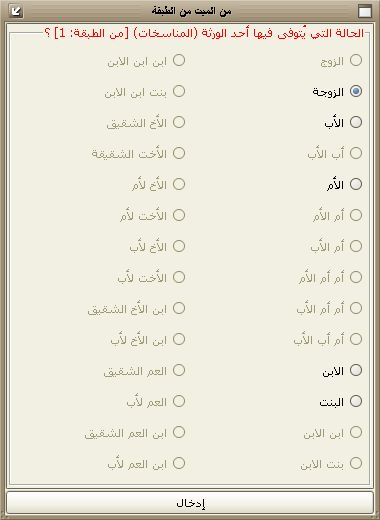Select the الأب radio option
The image size is (380, 520).
click(x=356, y=122)
